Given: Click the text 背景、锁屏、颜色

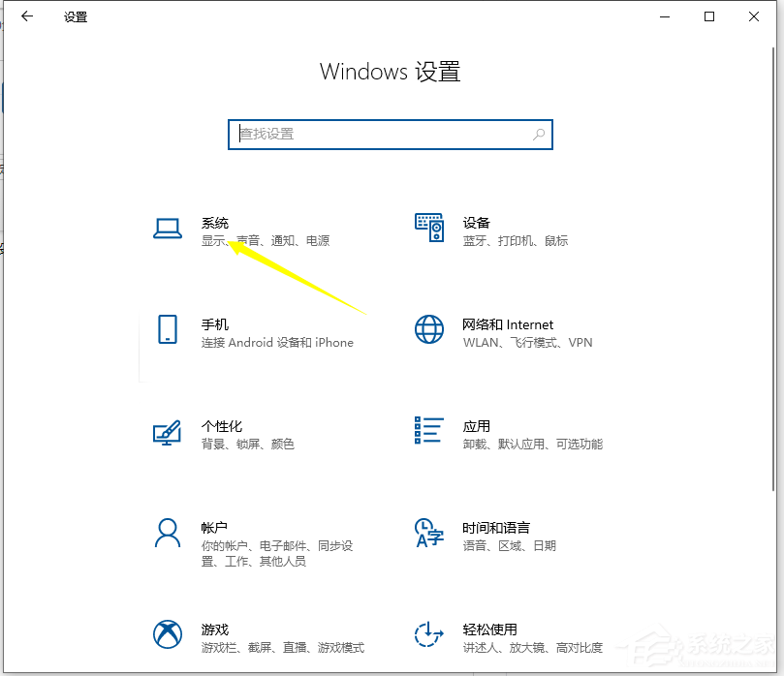Looking at the screenshot, I should [248, 445].
